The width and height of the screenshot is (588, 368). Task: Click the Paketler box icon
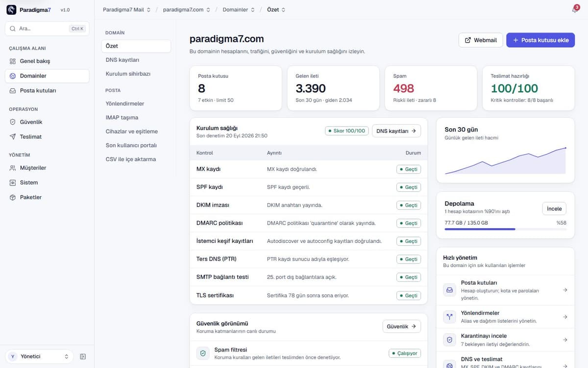pos(13,197)
